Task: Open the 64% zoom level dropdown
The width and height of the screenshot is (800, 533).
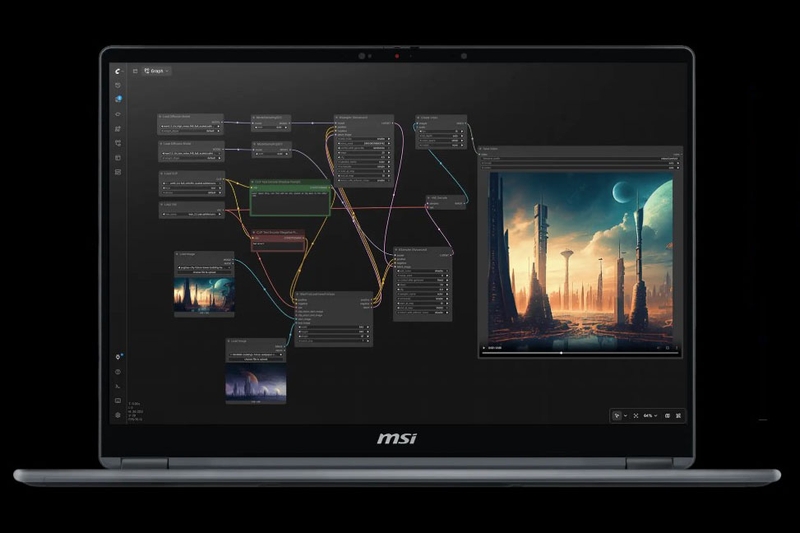Action: 650,416
